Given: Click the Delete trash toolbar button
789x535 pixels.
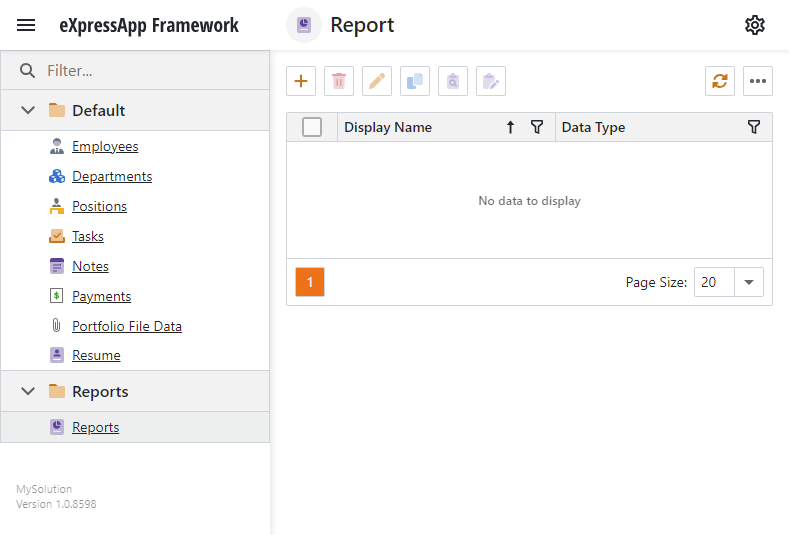Looking at the screenshot, I should pyautogui.click(x=339, y=81).
